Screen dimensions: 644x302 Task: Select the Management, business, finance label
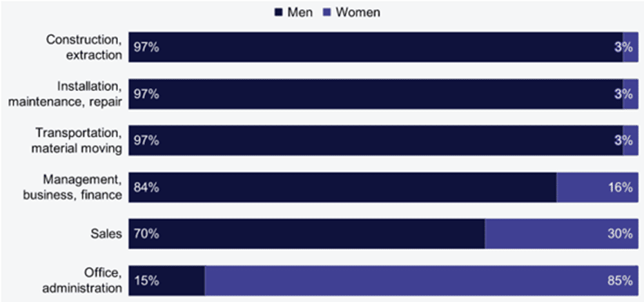click(72, 187)
